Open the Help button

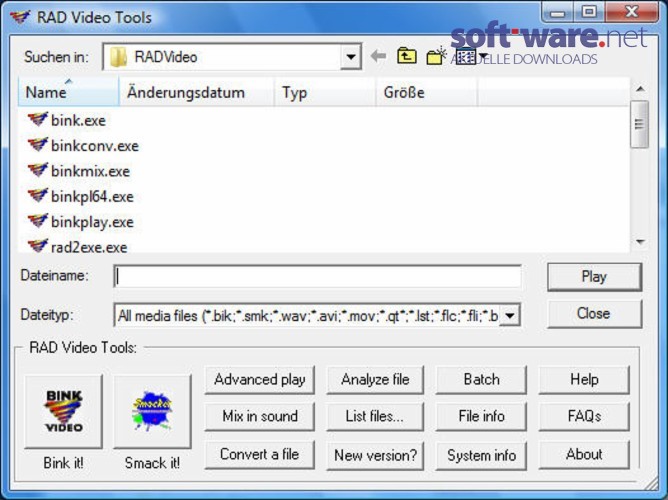[x=584, y=379]
